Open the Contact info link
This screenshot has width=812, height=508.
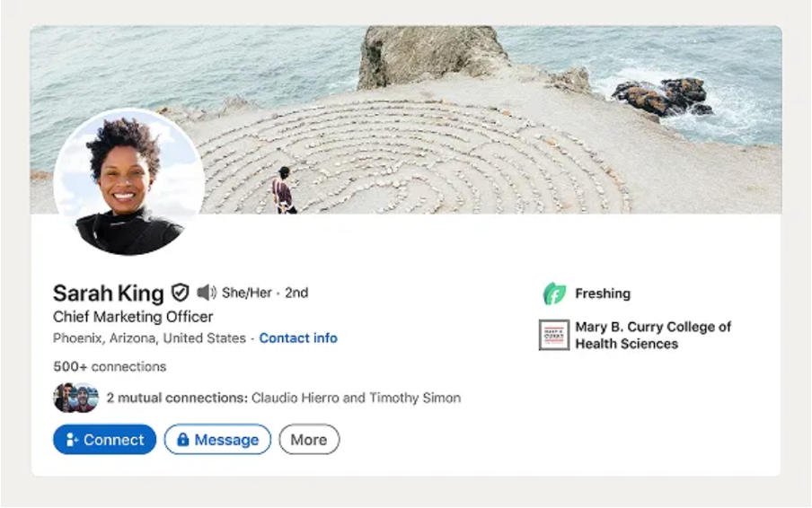pyautogui.click(x=298, y=338)
